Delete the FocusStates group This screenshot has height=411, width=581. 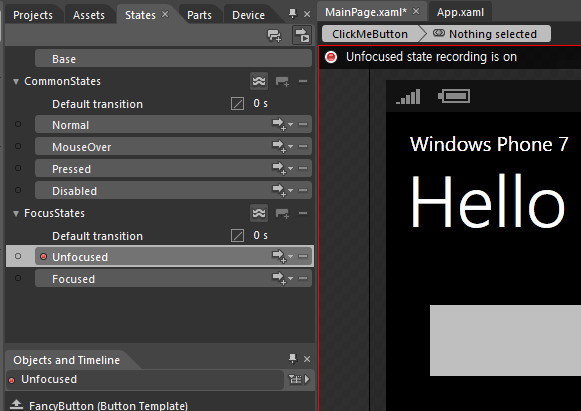coord(303,213)
